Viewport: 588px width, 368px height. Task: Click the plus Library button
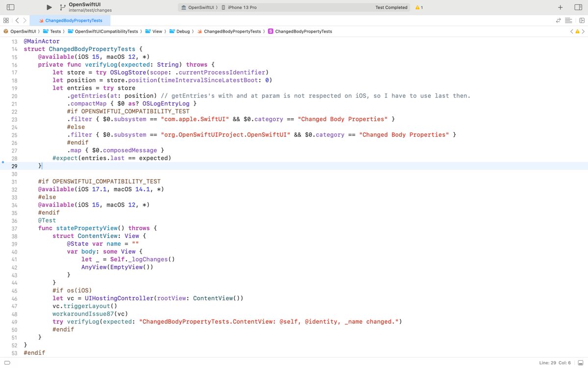[560, 7]
